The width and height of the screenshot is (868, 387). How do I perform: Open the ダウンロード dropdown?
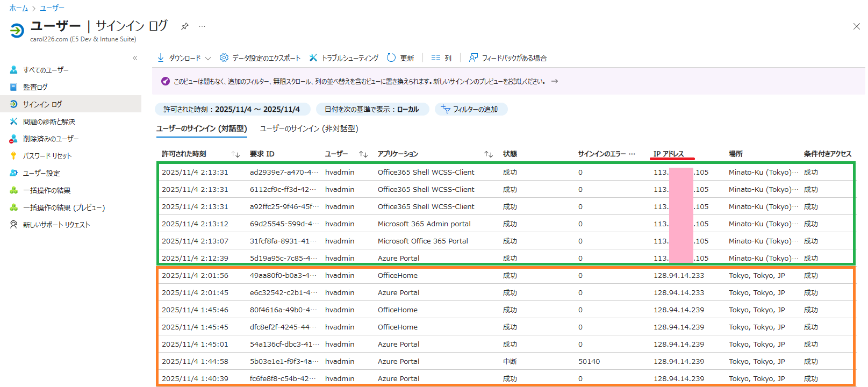(x=184, y=58)
